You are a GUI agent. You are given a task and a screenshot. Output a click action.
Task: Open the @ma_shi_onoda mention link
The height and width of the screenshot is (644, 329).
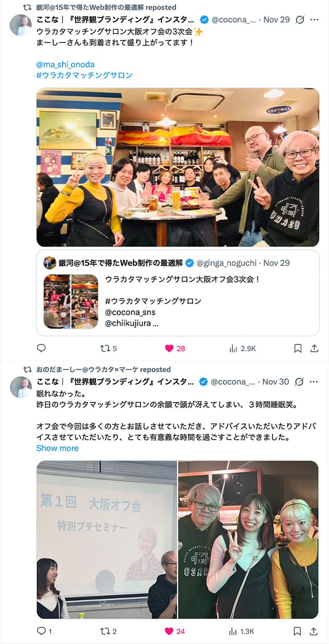65,64
